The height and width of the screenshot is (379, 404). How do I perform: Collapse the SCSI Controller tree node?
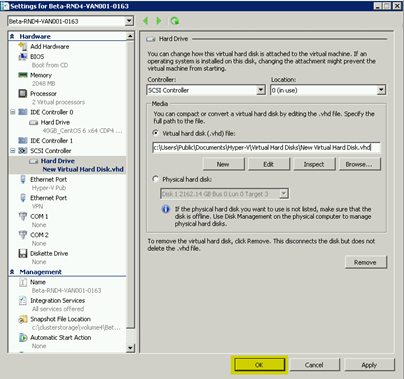(x=12, y=151)
